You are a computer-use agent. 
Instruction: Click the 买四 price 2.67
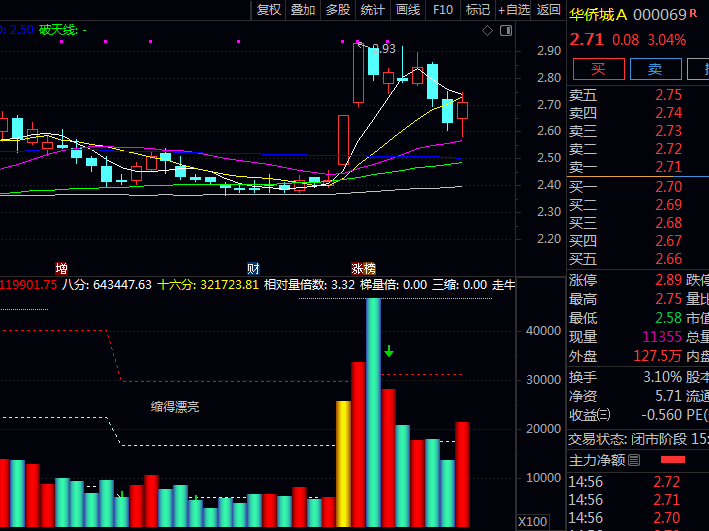(x=668, y=241)
